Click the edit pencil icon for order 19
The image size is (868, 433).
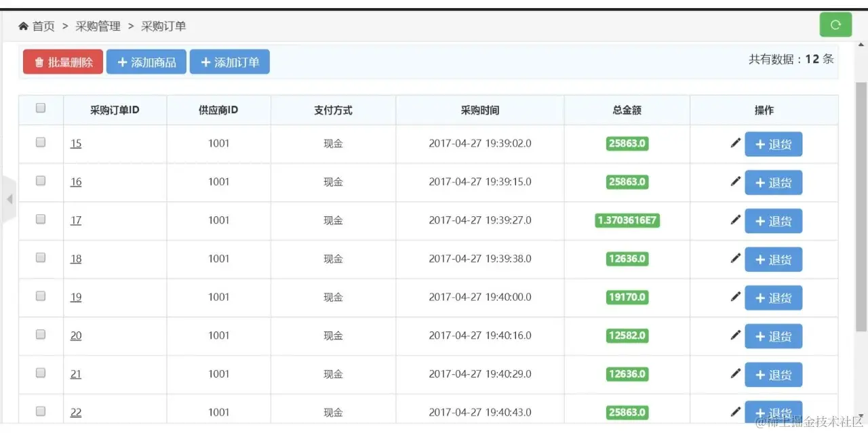[735, 297]
